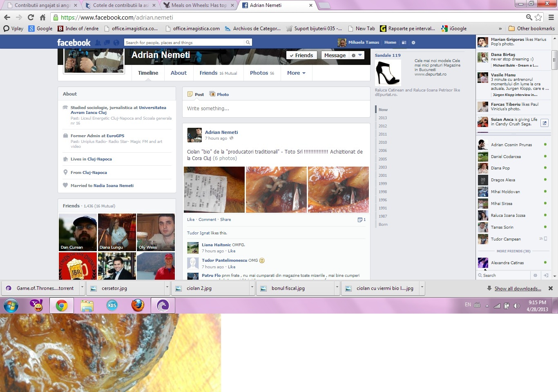This screenshot has width=558, height=392.
Task: Open notifications globe icon in header
Action: 116,42
